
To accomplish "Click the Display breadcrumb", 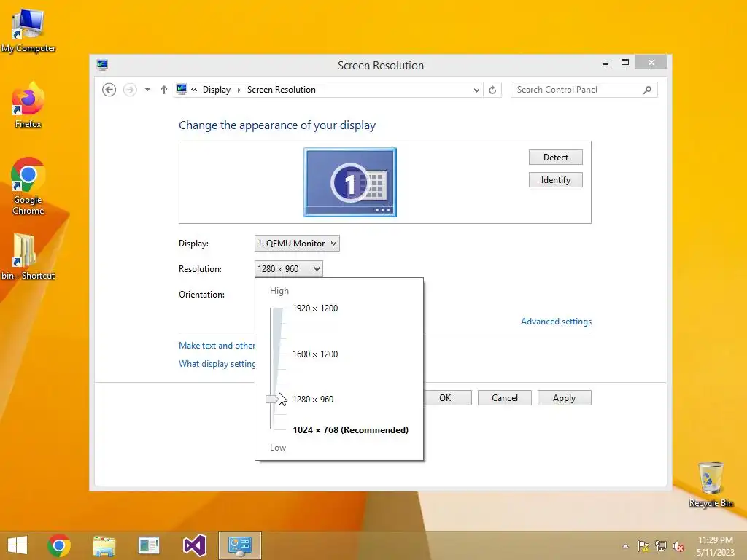I will pyautogui.click(x=216, y=90).
